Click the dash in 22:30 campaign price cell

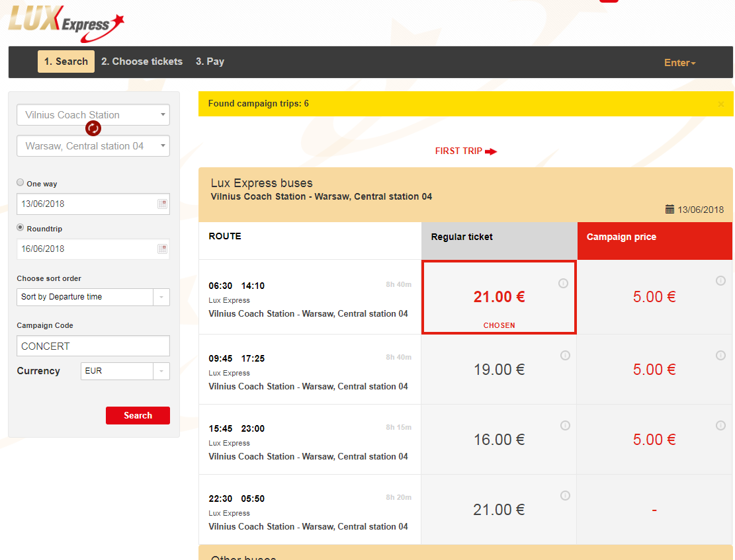tap(654, 510)
